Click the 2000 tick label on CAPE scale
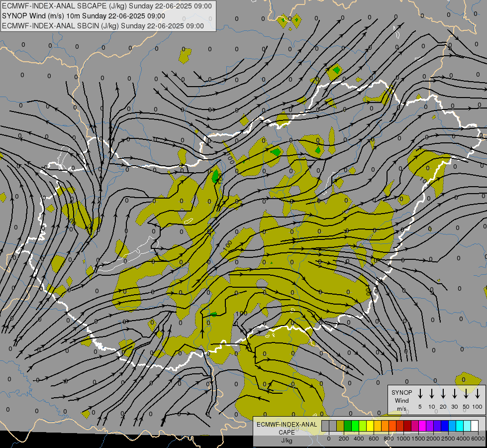Screen dimensions: 487x448 coord(433,439)
